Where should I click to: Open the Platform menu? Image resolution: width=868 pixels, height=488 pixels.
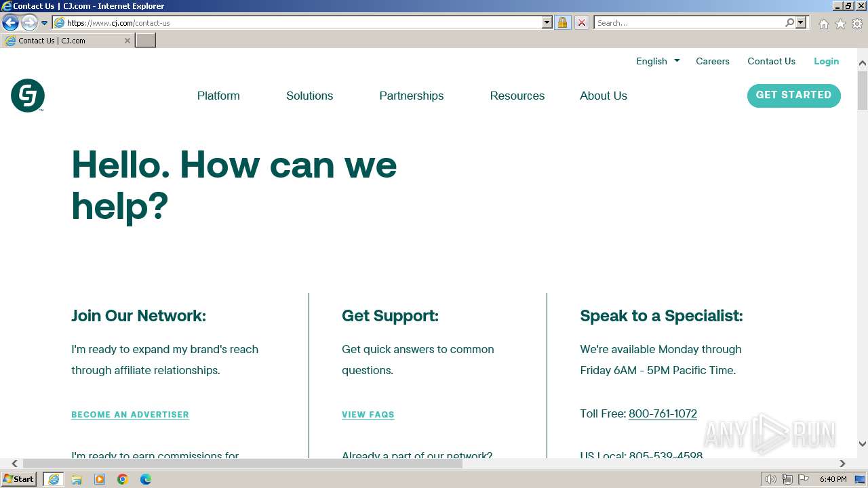218,96
